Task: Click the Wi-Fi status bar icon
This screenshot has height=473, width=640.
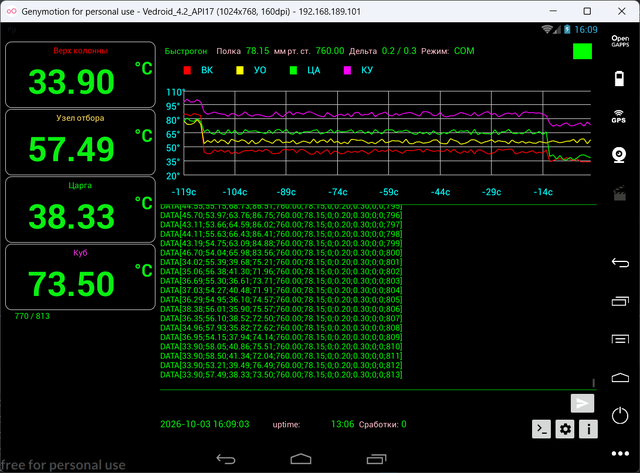Action: click(547, 29)
